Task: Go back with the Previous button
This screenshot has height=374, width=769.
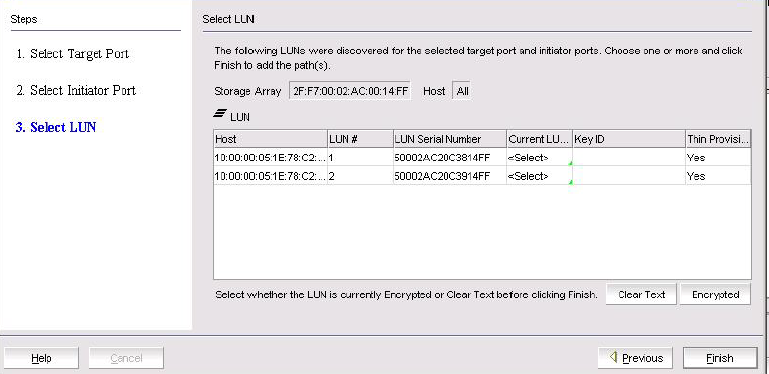Action: [635, 358]
